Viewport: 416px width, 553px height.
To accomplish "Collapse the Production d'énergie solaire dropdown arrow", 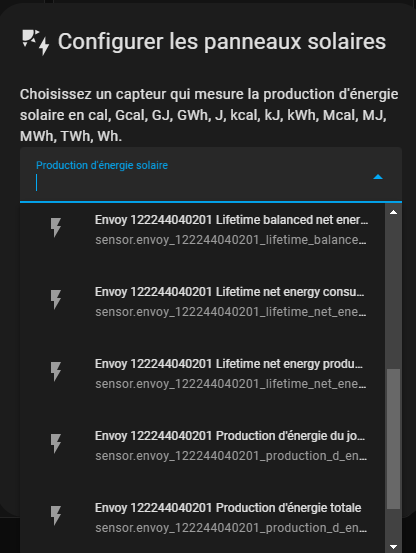I will tap(378, 177).
